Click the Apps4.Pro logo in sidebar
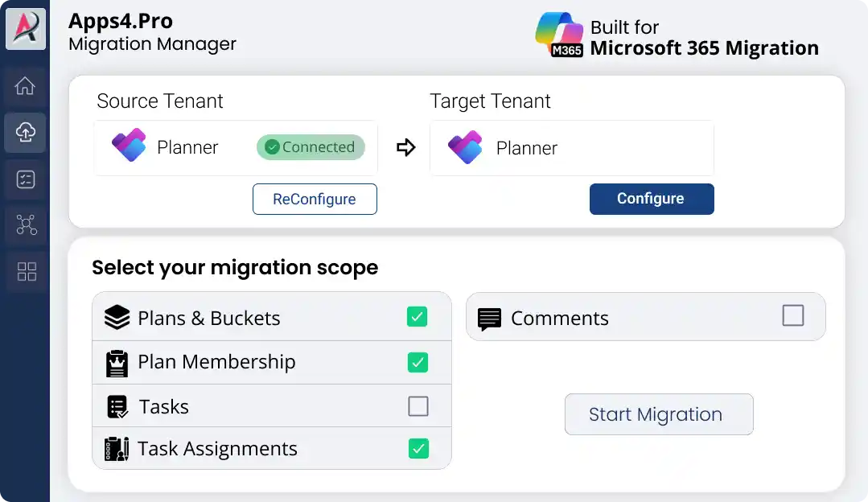This screenshot has height=502, width=868. [x=26, y=28]
